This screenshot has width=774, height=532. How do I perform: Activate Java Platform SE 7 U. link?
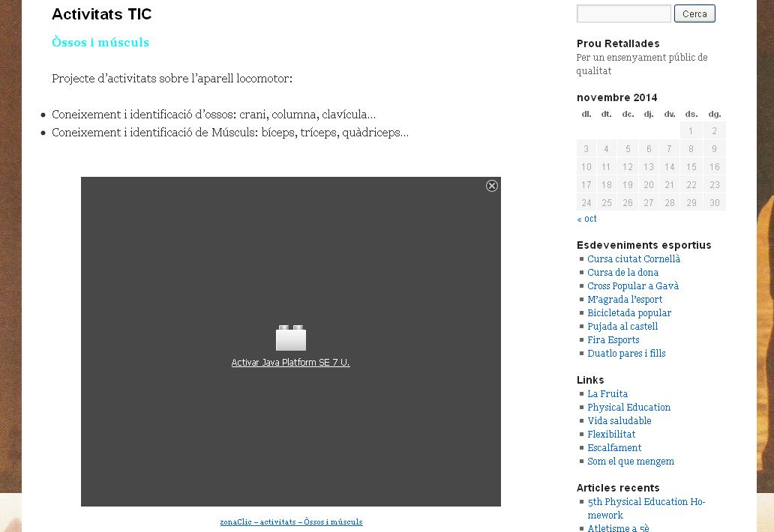pos(290,363)
